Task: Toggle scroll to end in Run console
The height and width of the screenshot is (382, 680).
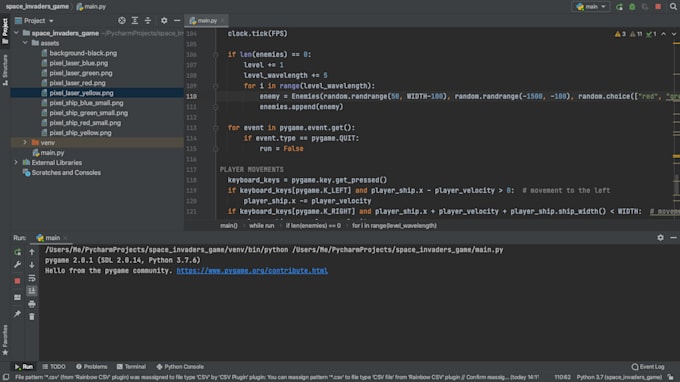Action: pos(32,291)
